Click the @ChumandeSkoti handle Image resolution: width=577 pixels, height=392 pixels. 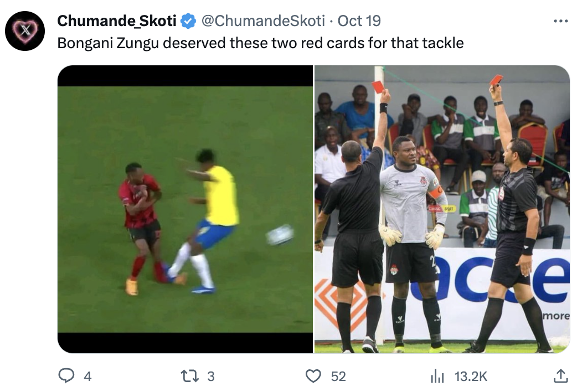point(263,21)
